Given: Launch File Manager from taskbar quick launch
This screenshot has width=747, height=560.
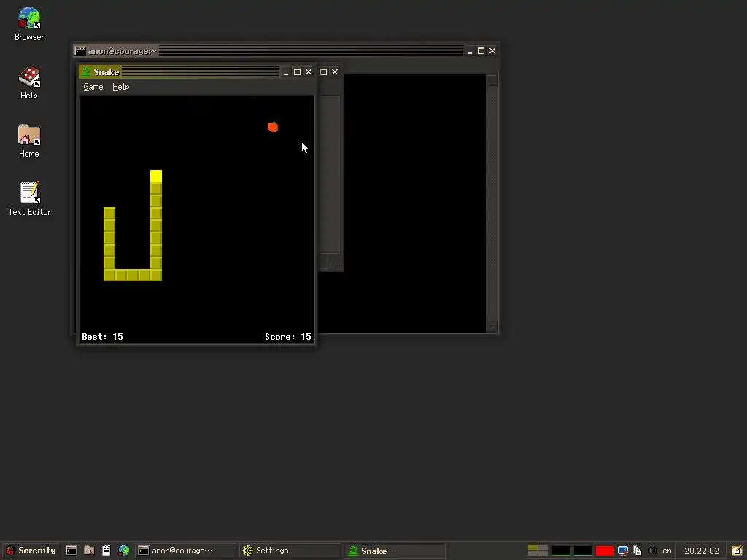Looking at the screenshot, I should (88, 551).
